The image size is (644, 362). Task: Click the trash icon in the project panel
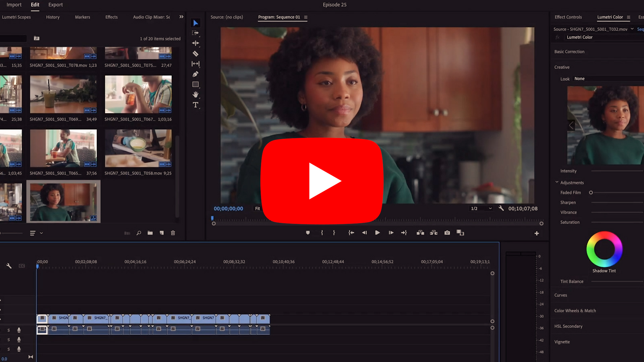173,233
